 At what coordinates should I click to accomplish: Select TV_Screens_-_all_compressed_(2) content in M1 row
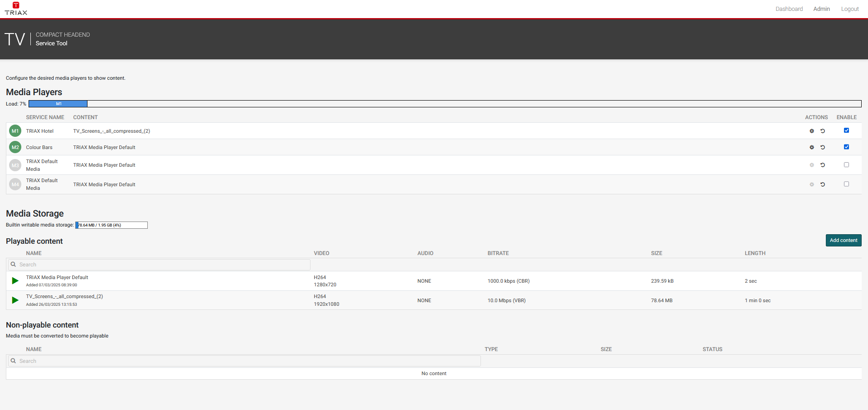(112, 131)
